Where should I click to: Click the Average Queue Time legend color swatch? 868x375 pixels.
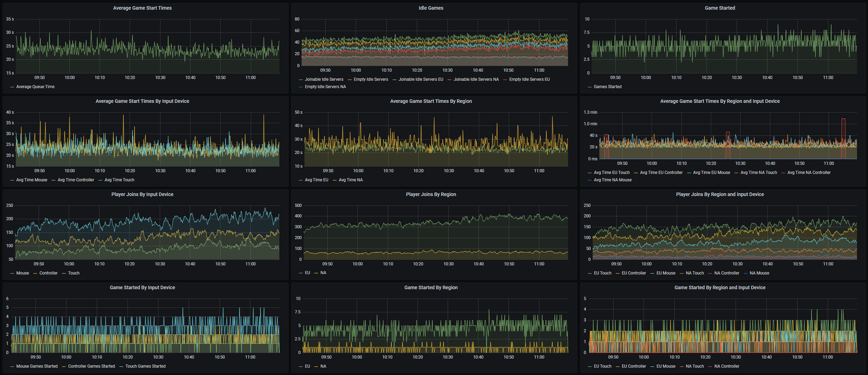(12, 87)
